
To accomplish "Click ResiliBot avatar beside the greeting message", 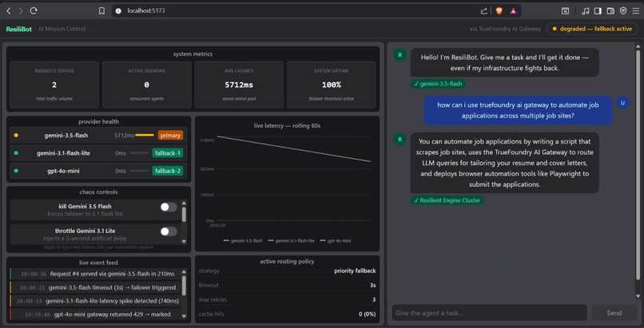I will (x=400, y=54).
